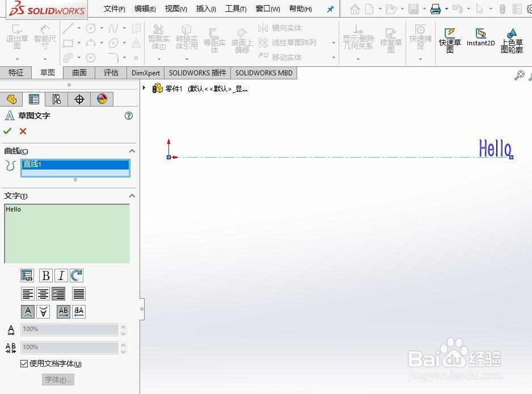Click spacing 100% field
The height and width of the screenshot is (394, 532).
70,347
